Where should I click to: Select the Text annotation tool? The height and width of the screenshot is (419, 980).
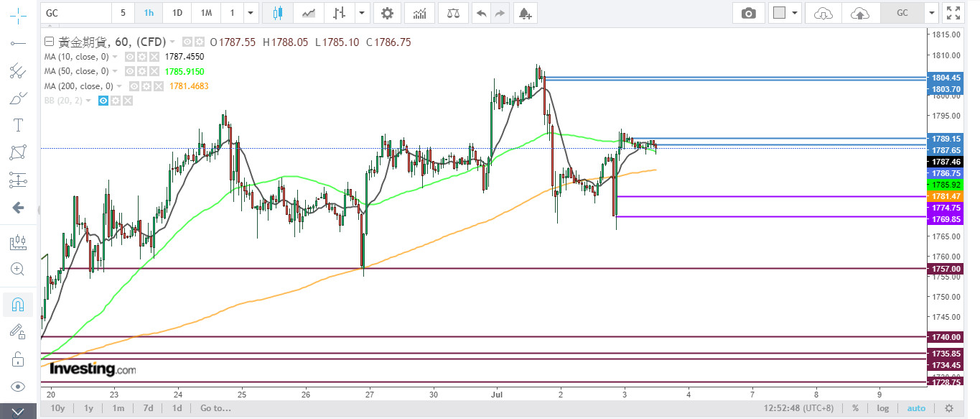tap(18, 125)
